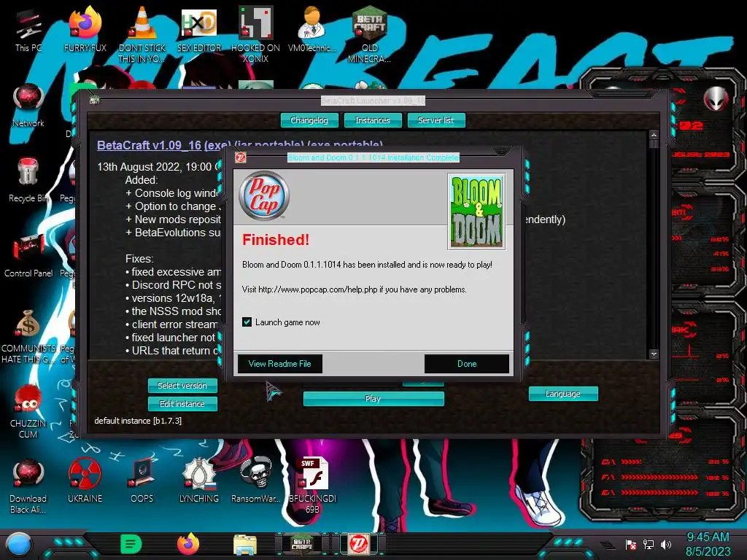Open the SEX EDITOR HxD shortcut
Image resolution: width=747 pixels, height=560 pixels.
(x=198, y=31)
